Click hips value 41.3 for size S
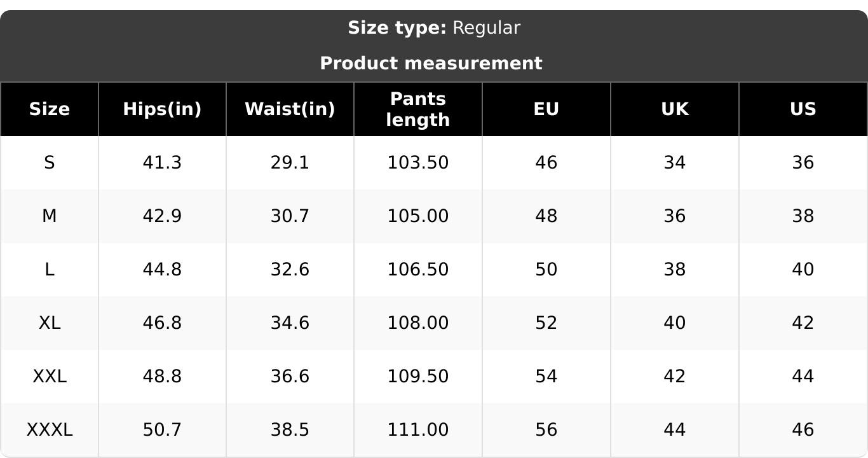Screen dimensions: 868x458 [162, 163]
